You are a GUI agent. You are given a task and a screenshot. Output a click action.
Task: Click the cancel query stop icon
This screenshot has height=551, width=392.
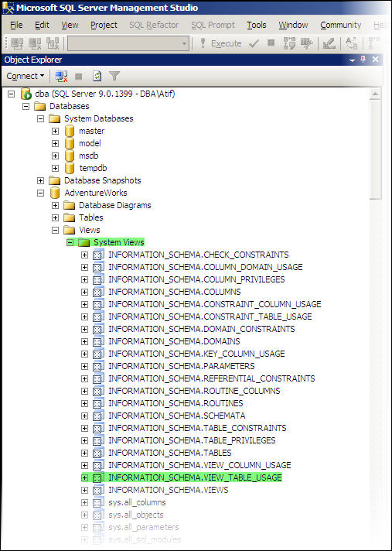[x=271, y=43]
